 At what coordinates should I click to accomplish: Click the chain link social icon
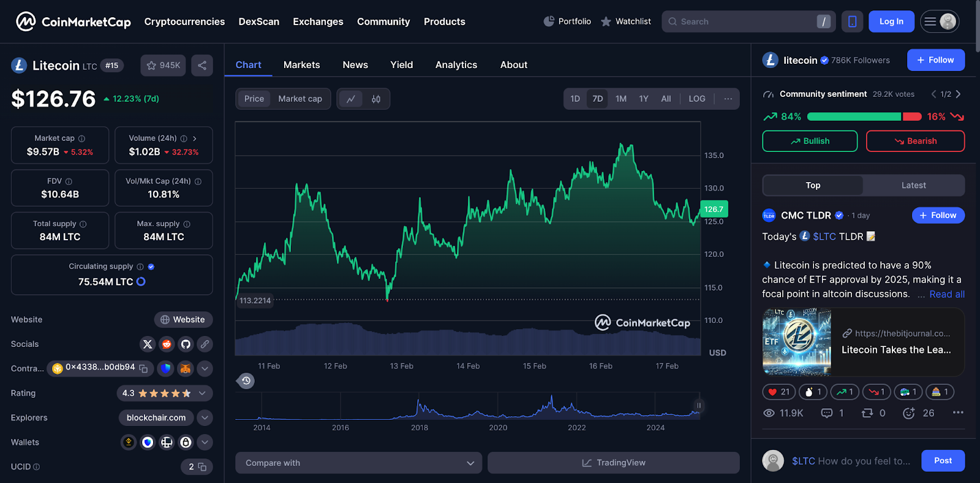pos(205,344)
